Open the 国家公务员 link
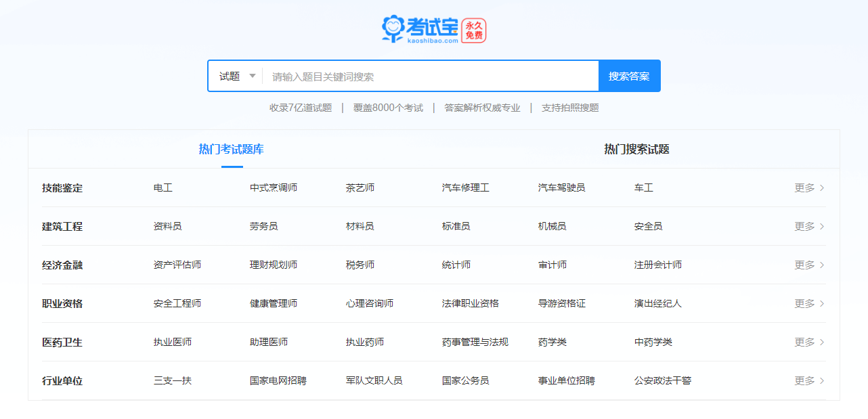This screenshot has width=868, height=419. pyautogui.click(x=466, y=380)
